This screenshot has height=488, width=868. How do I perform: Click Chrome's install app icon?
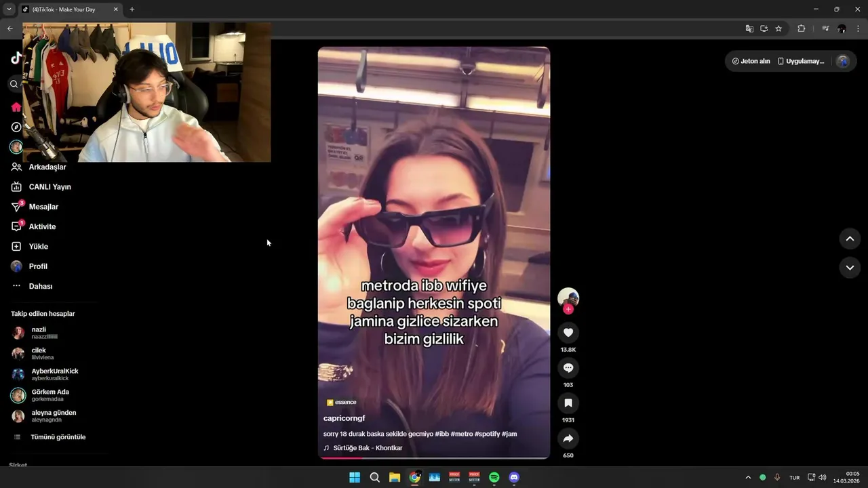click(764, 28)
